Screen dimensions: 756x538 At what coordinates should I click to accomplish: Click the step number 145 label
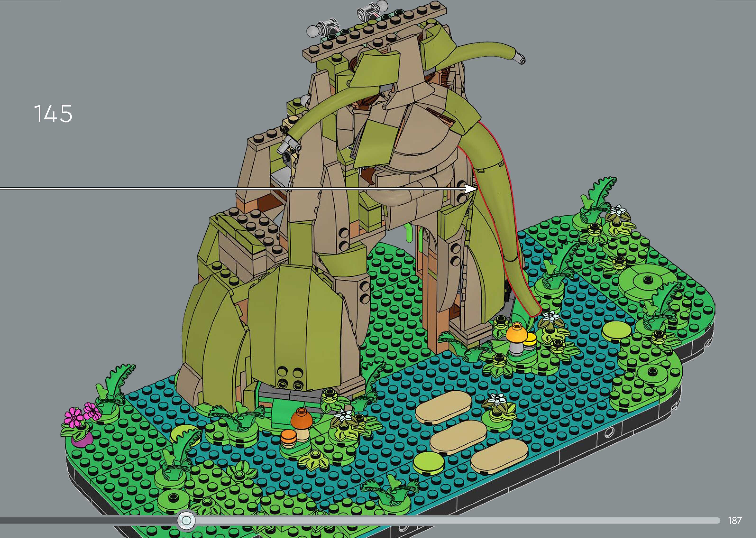[53, 114]
